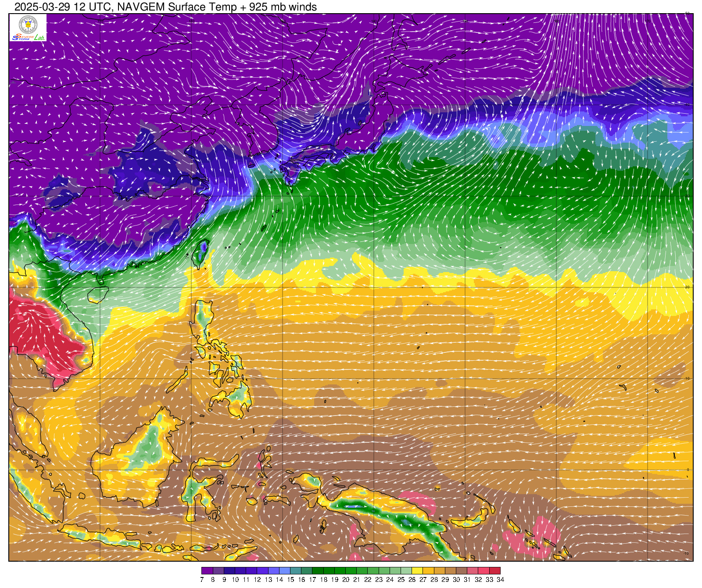Click the circular university seal emblem
This screenshot has height=588, width=702.
coord(28,25)
